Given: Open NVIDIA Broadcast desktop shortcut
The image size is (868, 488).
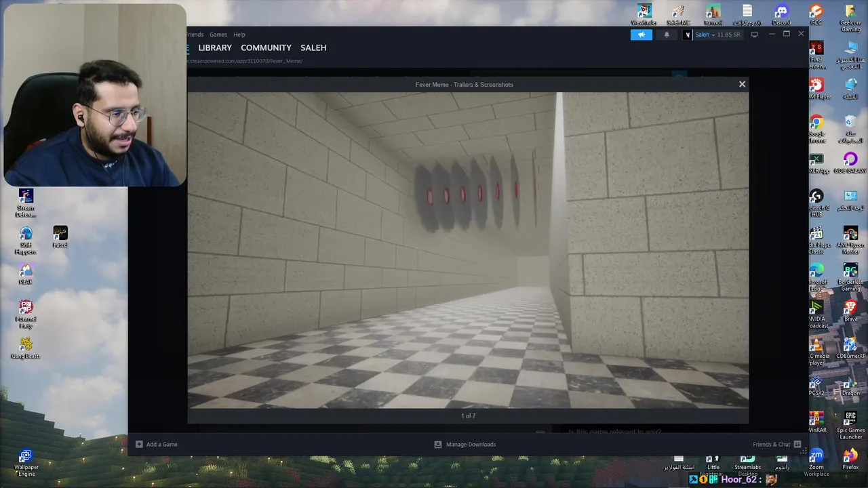Looking at the screenshot, I should click(x=816, y=314).
